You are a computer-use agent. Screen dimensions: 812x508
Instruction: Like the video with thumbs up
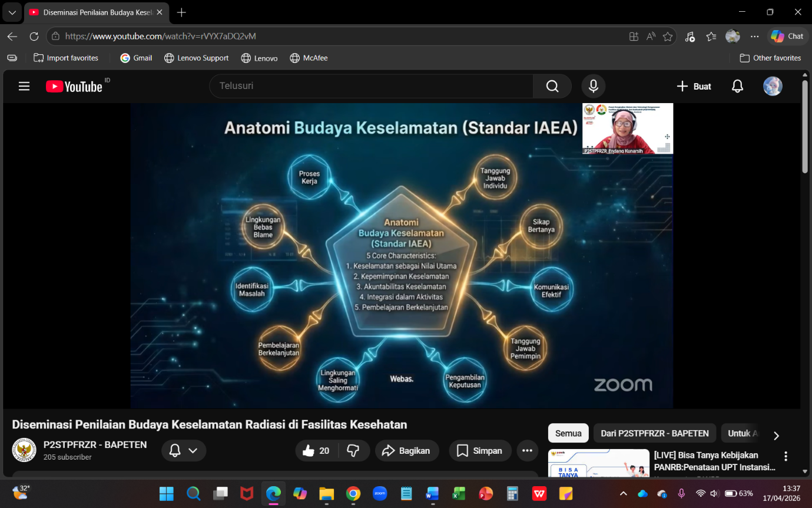pos(316,451)
